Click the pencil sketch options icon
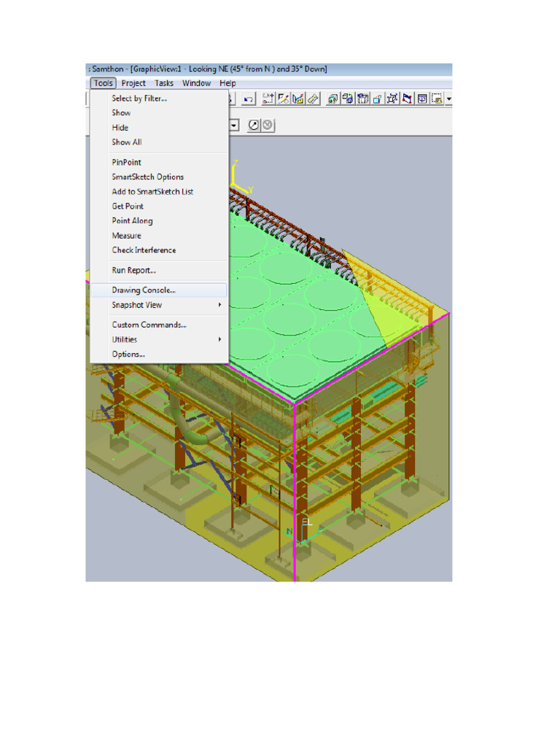The image size is (560, 747). tap(284, 98)
